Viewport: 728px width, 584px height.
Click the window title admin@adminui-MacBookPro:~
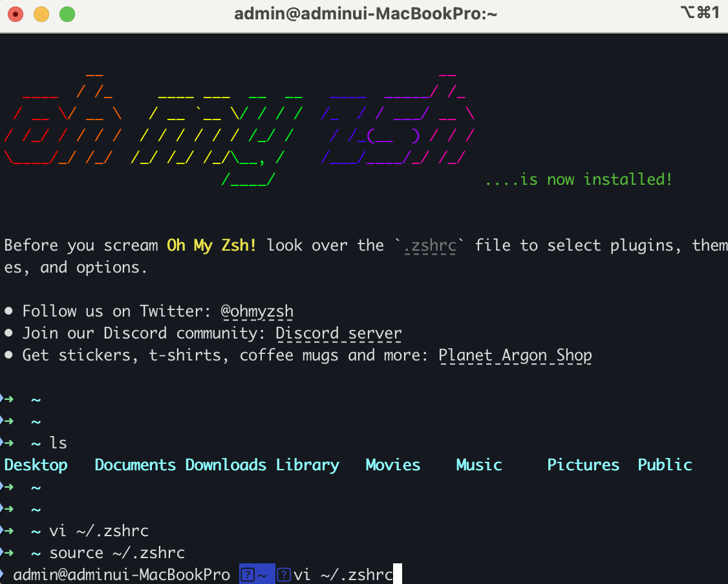(365, 14)
